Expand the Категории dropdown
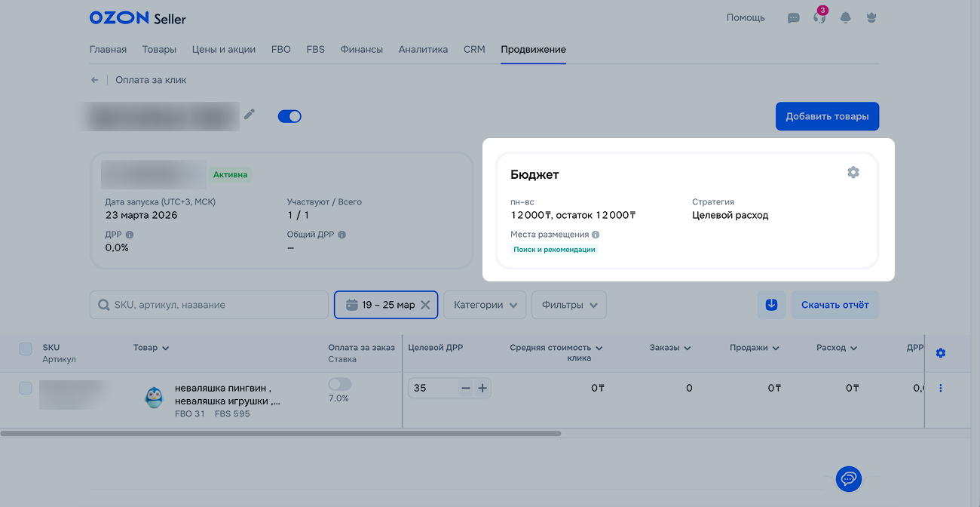The image size is (980, 507). tap(485, 305)
